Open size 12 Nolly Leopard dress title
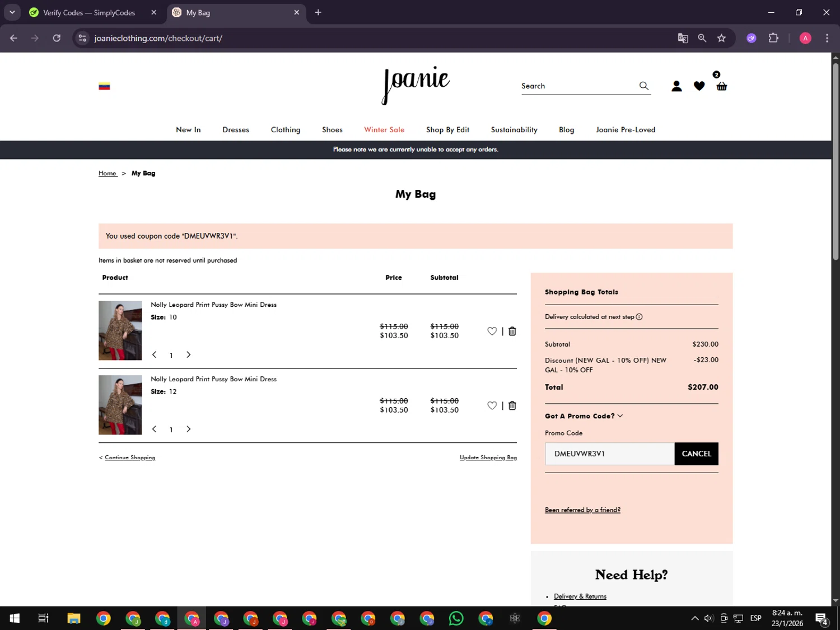Viewport: 840px width, 630px height. [x=213, y=379]
